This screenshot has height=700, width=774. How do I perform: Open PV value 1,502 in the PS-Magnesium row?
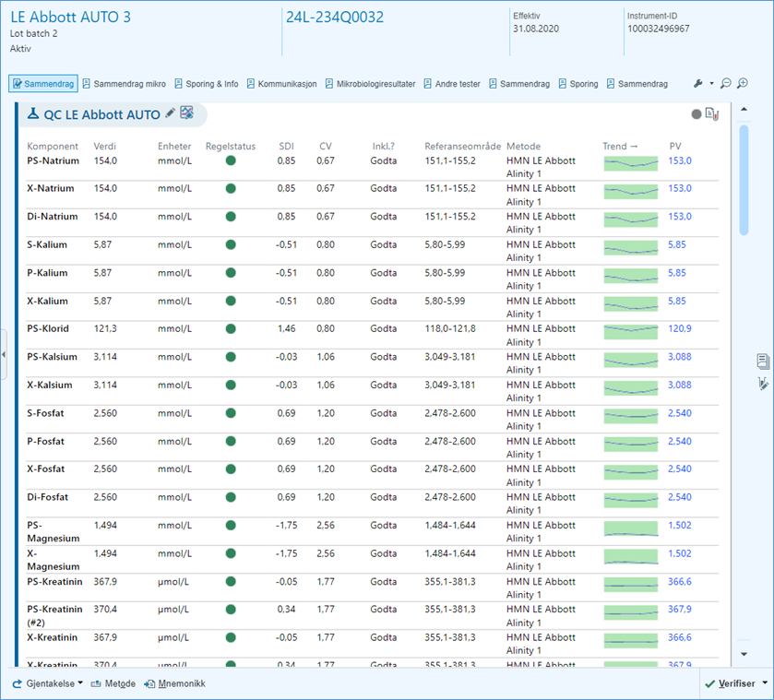coord(680,526)
